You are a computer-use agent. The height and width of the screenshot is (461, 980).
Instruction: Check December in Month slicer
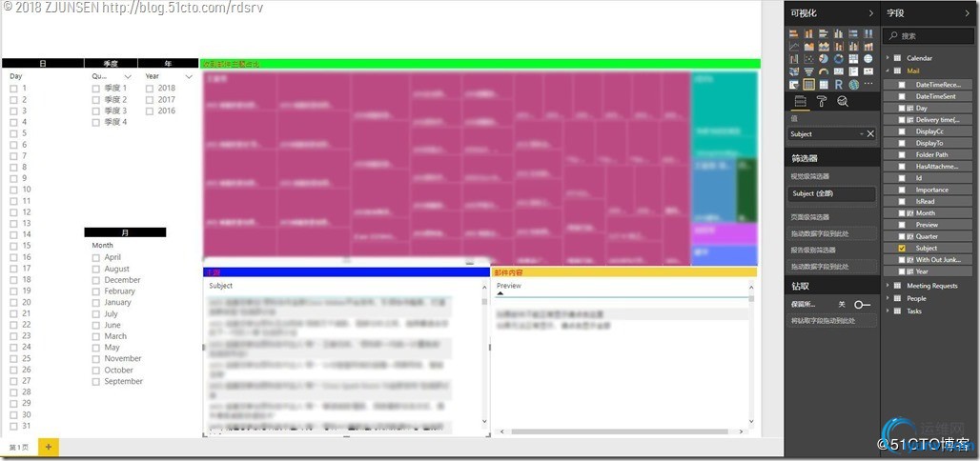pos(95,280)
